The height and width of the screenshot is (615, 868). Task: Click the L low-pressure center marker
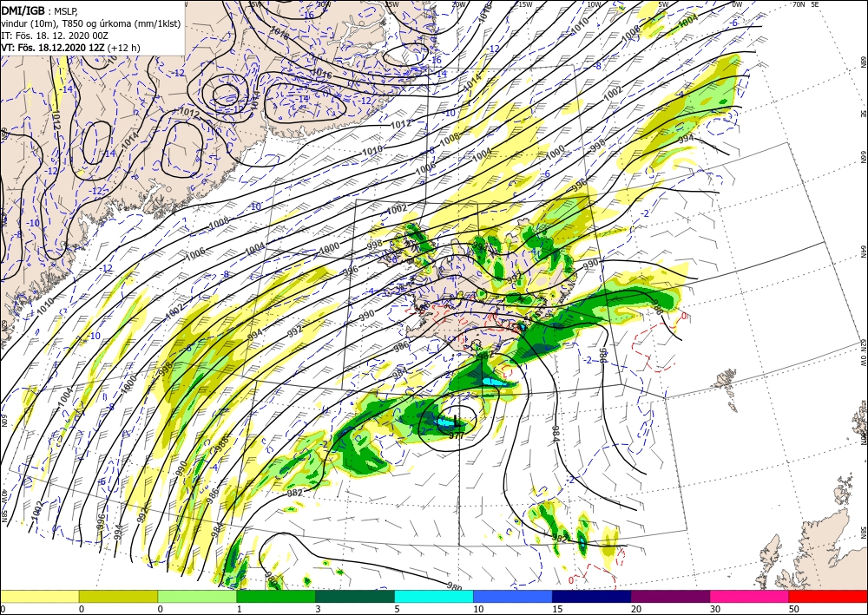pyautogui.click(x=456, y=421)
